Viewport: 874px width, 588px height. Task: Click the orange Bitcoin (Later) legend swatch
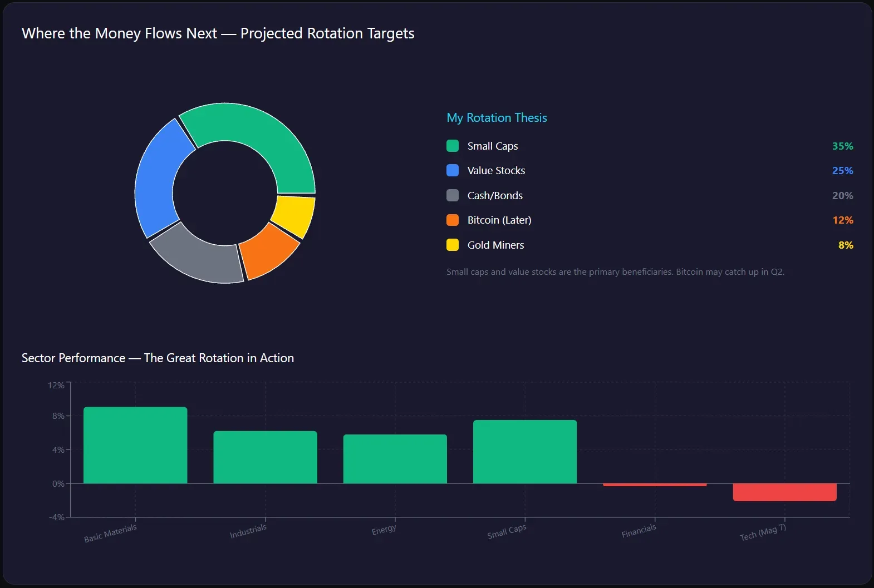click(x=453, y=220)
